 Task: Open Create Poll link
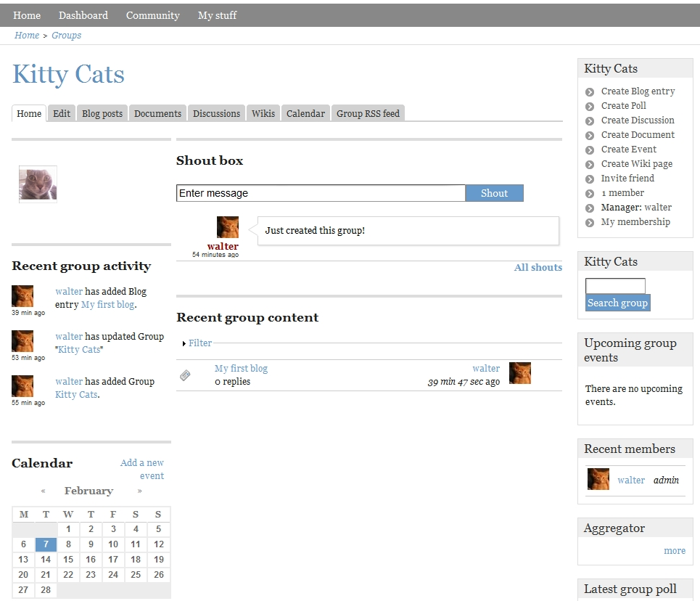tap(624, 105)
